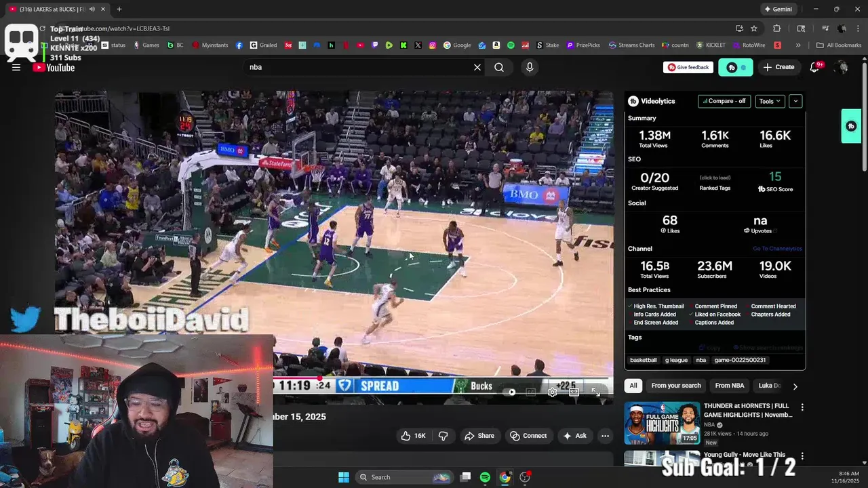The image size is (868, 488).
Task: Select the From NBA filter chip
Action: 730,386
